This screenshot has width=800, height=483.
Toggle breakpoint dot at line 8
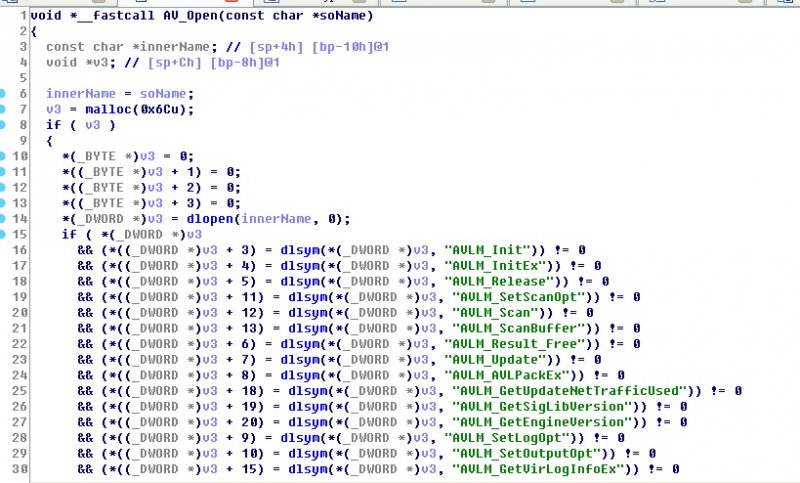coord(2,125)
